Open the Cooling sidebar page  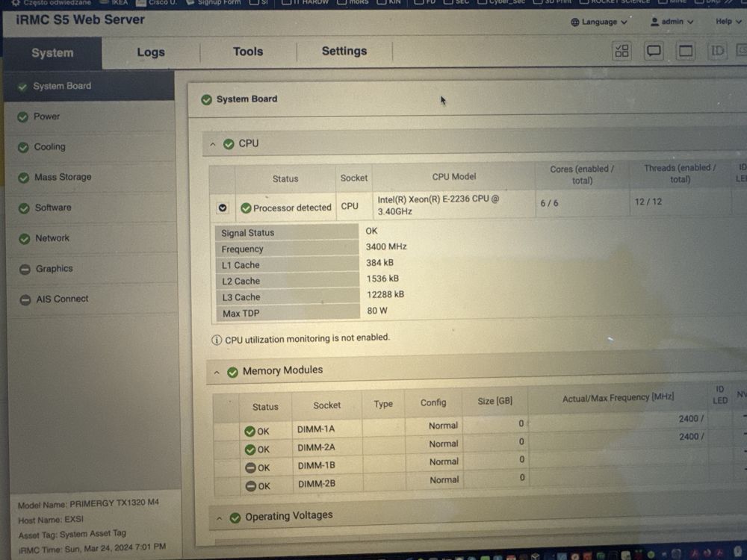(x=91, y=147)
